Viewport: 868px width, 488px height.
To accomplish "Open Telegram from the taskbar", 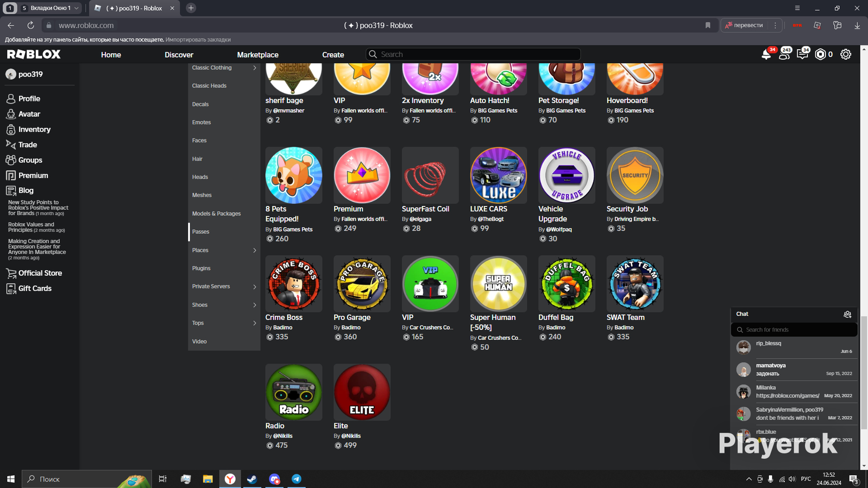I will (x=296, y=479).
